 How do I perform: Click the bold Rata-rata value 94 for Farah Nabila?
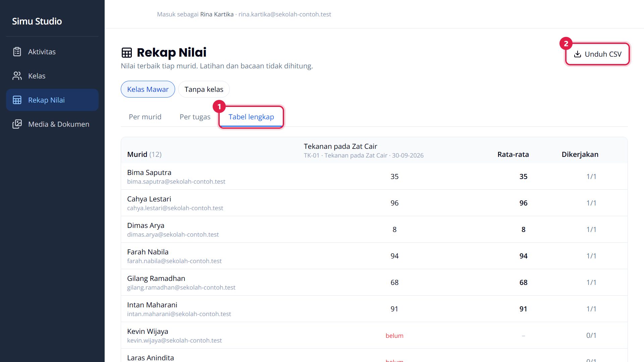coord(523,256)
